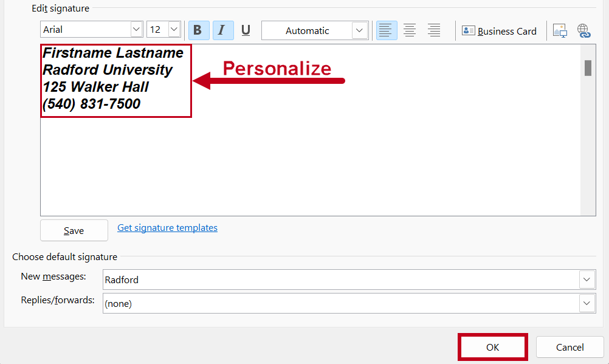Insert a Business Card
The height and width of the screenshot is (364, 609).
[x=499, y=31]
